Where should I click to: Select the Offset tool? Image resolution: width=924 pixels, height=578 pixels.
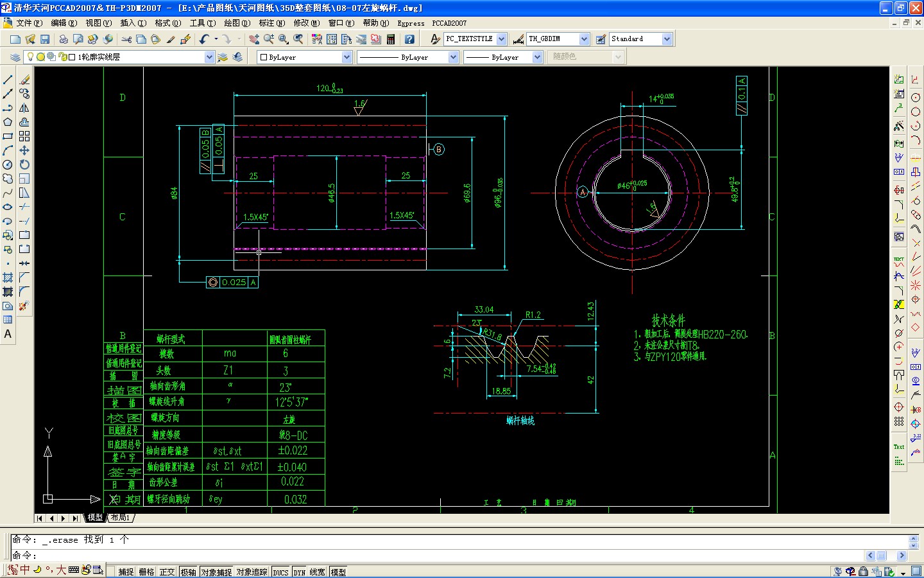click(24, 122)
